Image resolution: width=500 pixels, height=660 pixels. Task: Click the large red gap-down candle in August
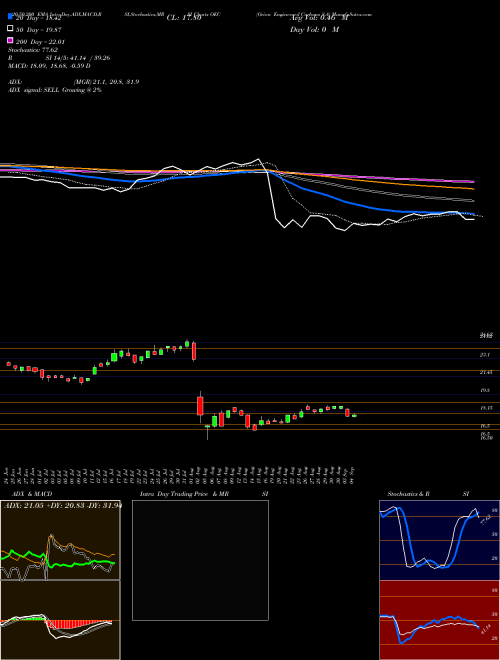(x=200, y=405)
